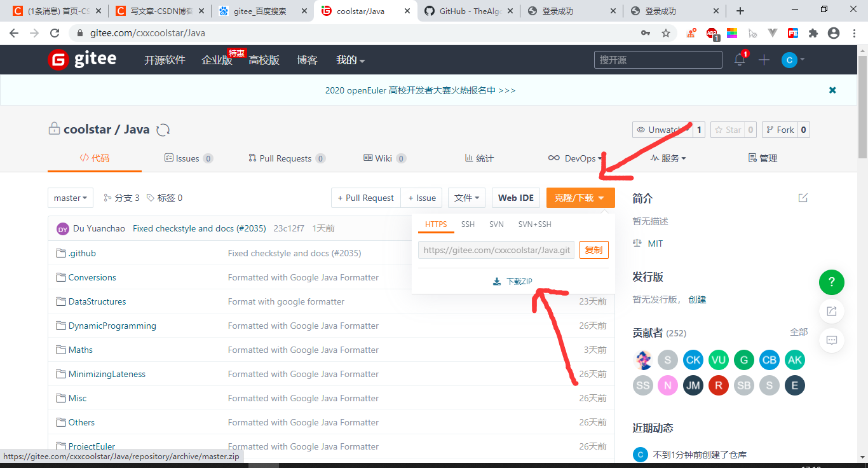Click the Gitee logo
The image size is (868, 468).
[x=81, y=59]
